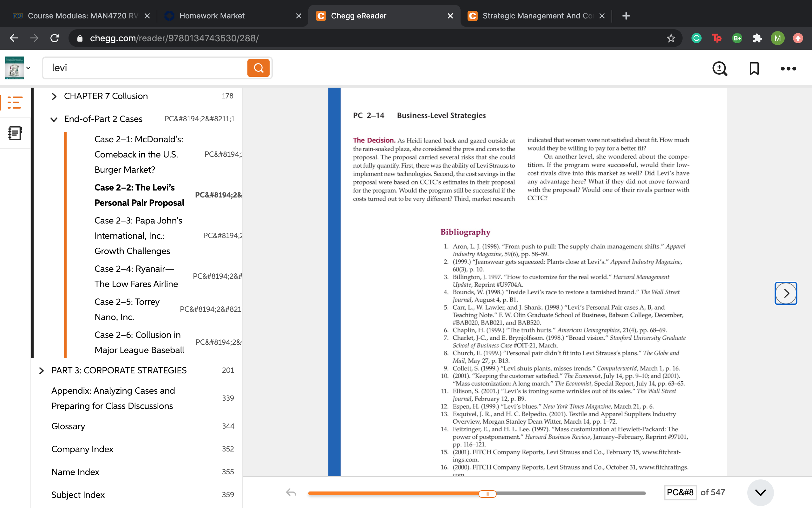Viewport: 812px width, 508px height.
Task: Go to the next page arrow
Action: pos(786,293)
